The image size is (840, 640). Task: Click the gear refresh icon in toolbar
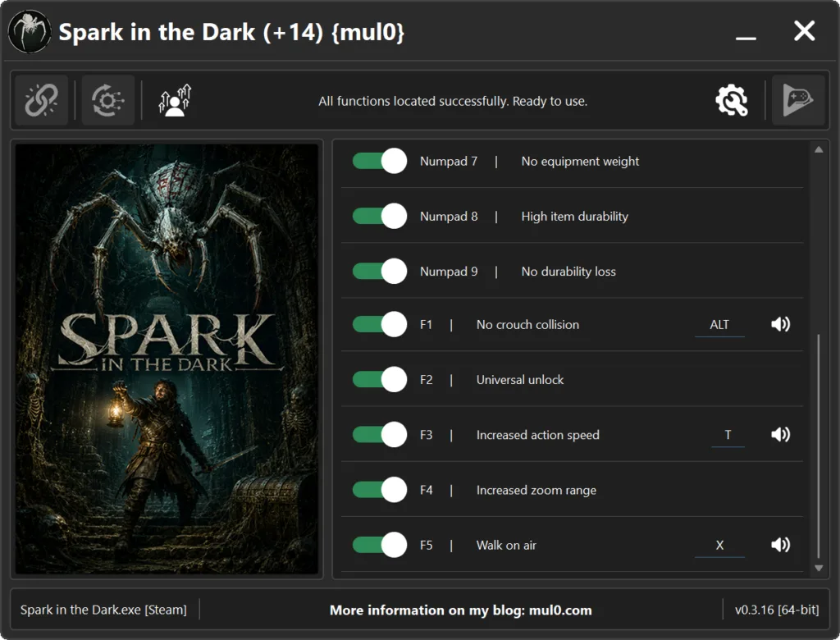coord(107,100)
